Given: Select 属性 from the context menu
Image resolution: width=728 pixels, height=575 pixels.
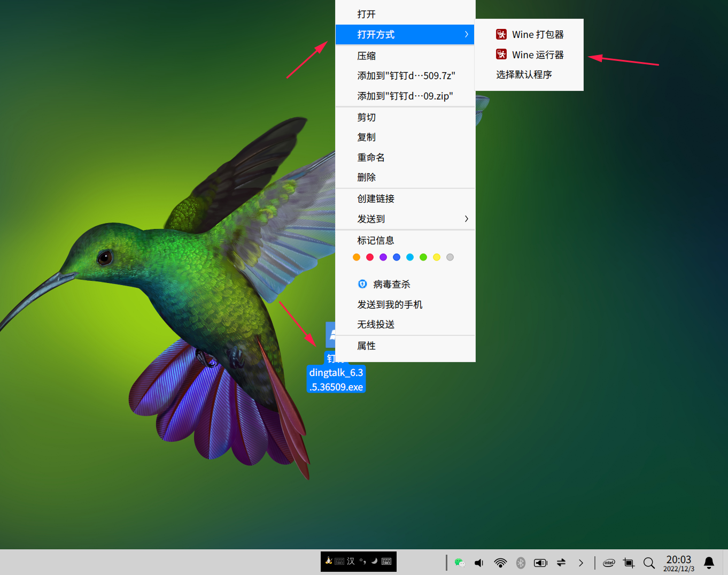Looking at the screenshot, I should [367, 346].
